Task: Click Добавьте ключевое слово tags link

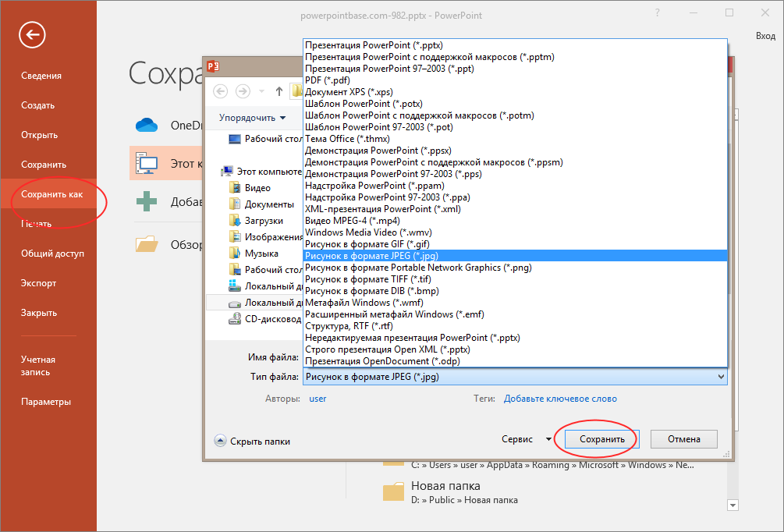Action: [560, 399]
